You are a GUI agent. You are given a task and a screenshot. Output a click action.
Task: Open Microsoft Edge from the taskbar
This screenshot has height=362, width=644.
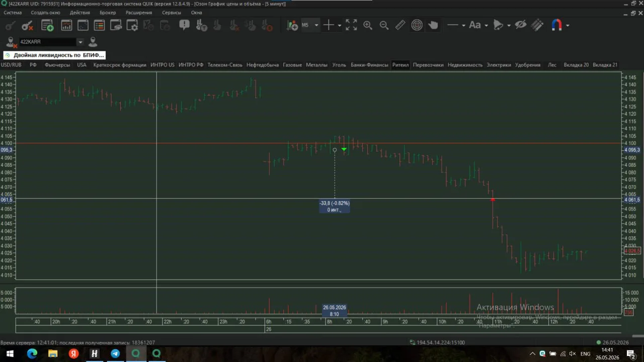point(31,354)
